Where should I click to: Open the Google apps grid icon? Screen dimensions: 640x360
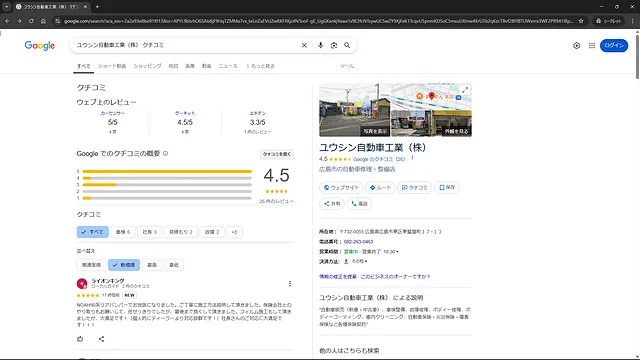[592, 46]
